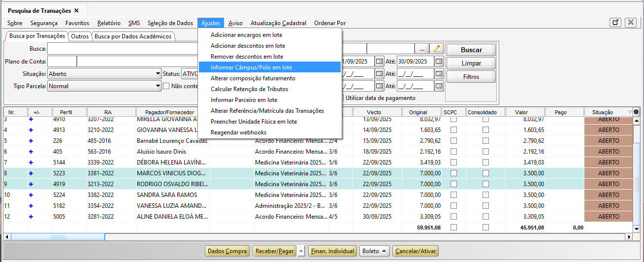Click the Receber/Pagar button
This screenshot has width=644, height=262.
point(275,251)
